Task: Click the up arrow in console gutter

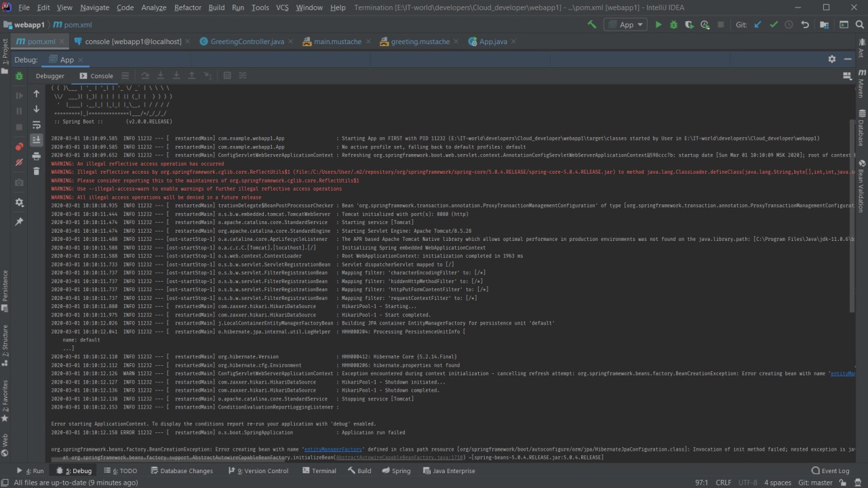Action: [37, 94]
